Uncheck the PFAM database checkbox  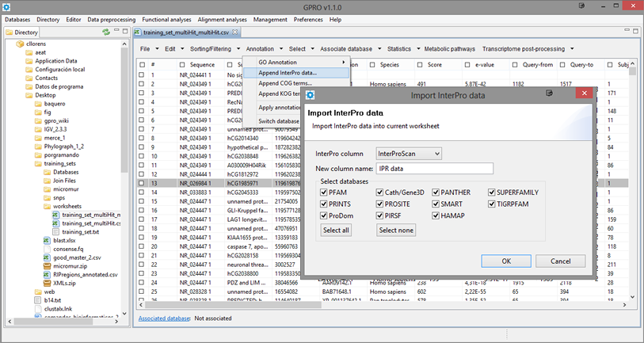click(323, 192)
